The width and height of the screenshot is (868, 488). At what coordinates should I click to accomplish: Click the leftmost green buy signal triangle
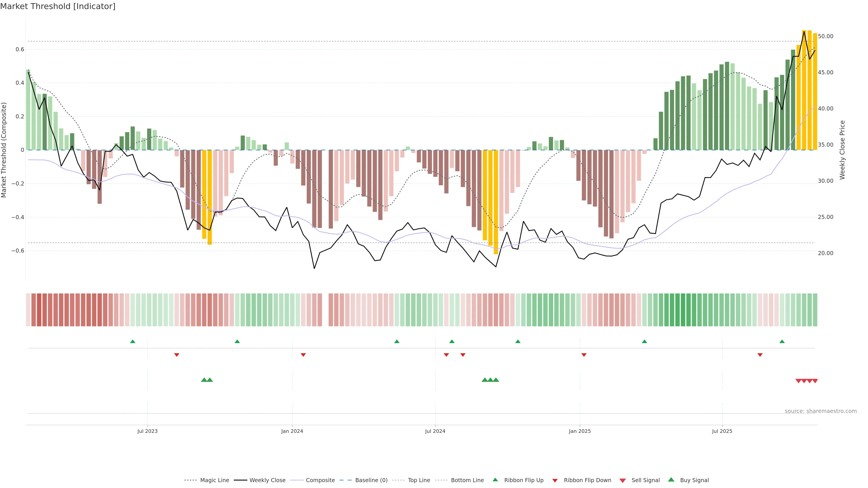click(204, 380)
